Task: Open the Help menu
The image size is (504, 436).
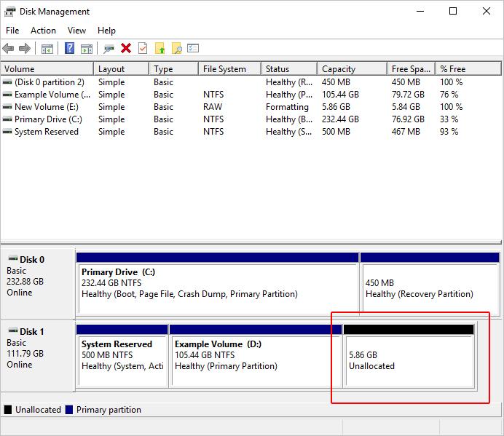Action: coord(106,31)
